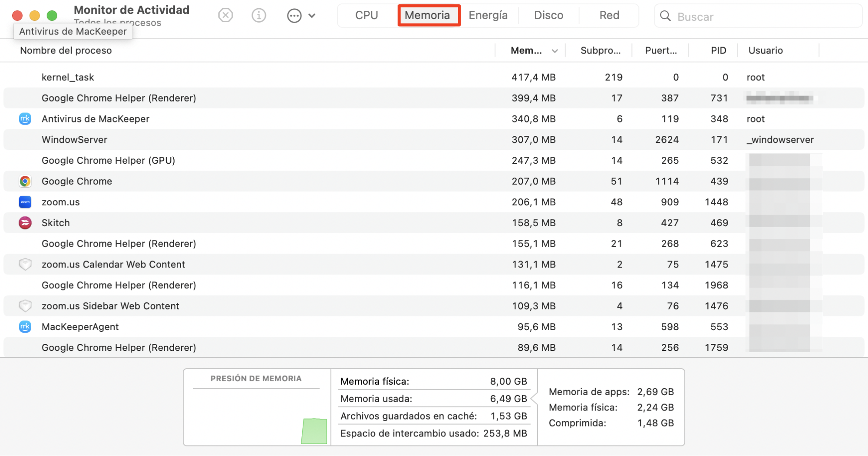Click the ports value 2624

pos(667,139)
